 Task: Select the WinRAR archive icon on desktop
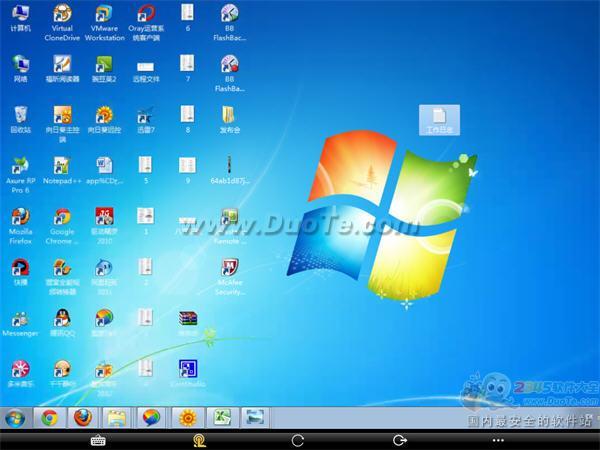tap(187, 319)
